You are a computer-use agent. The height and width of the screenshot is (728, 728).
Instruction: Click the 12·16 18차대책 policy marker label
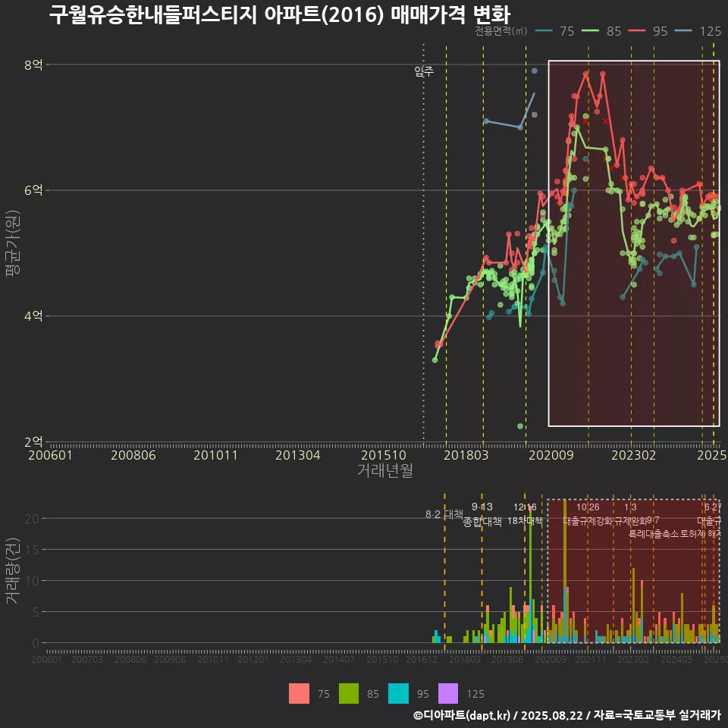pyautogui.click(x=525, y=514)
